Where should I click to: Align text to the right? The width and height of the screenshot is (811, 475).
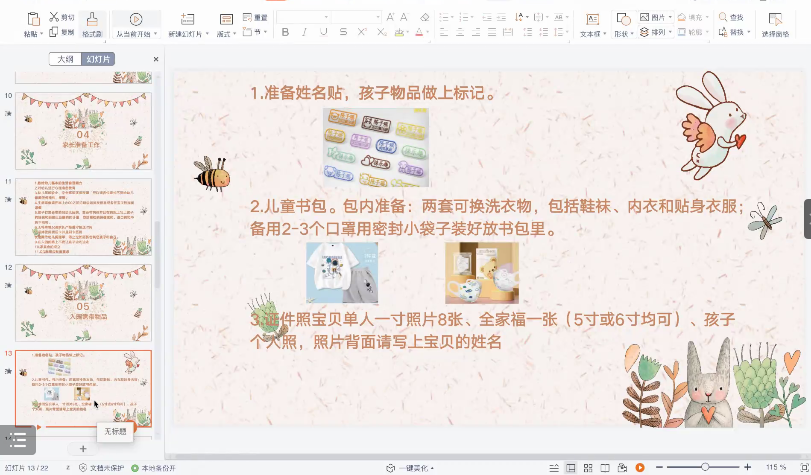476,32
